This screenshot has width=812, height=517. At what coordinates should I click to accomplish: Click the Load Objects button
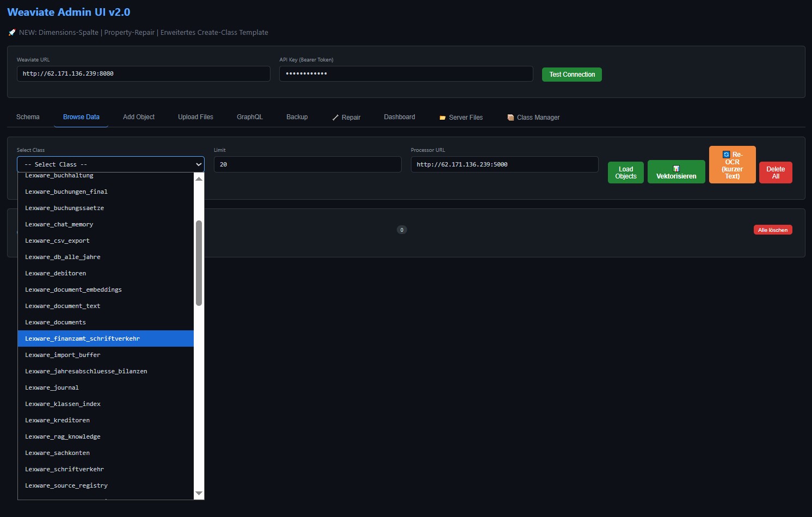(626, 173)
